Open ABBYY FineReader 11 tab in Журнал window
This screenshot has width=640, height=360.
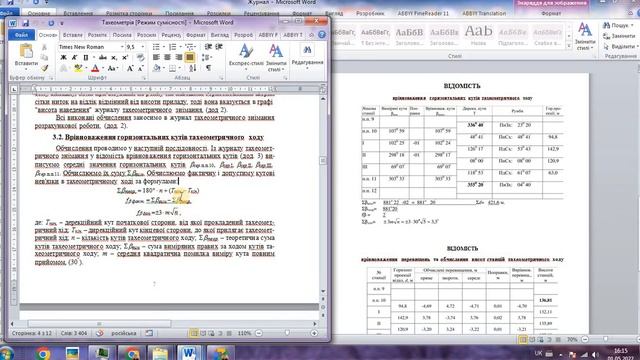(x=423, y=13)
